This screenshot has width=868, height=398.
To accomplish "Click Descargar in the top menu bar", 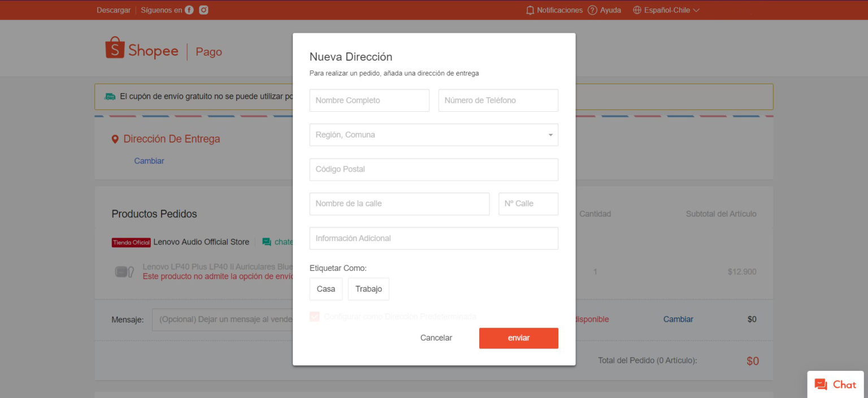I will point(113,10).
